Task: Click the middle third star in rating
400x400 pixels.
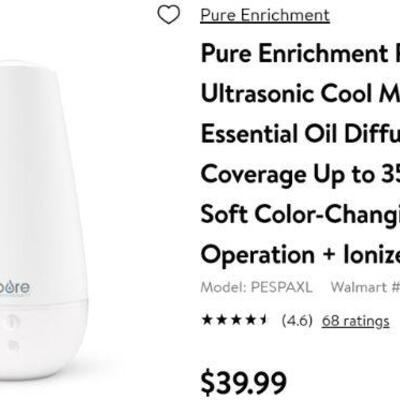Action: coord(236,320)
